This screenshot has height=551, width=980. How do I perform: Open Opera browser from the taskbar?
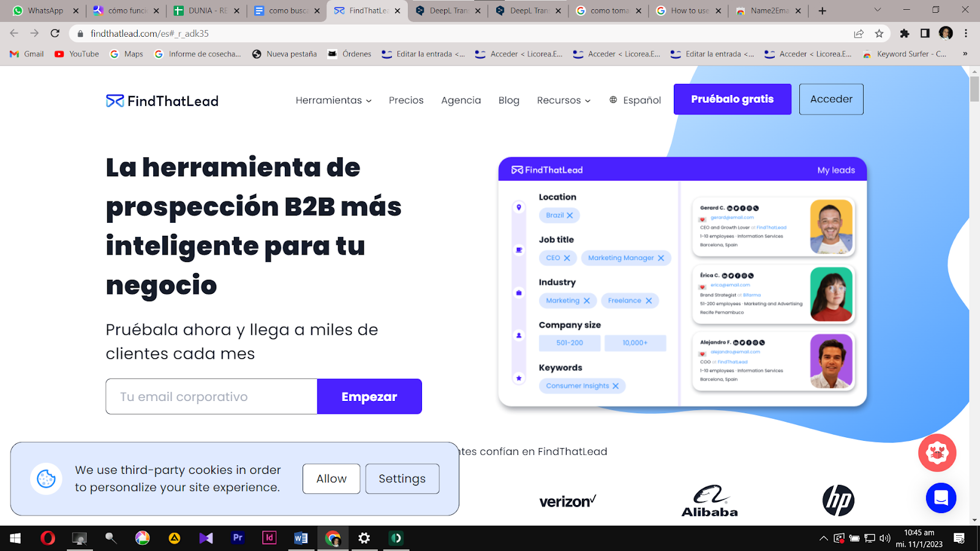(x=47, y=538)
